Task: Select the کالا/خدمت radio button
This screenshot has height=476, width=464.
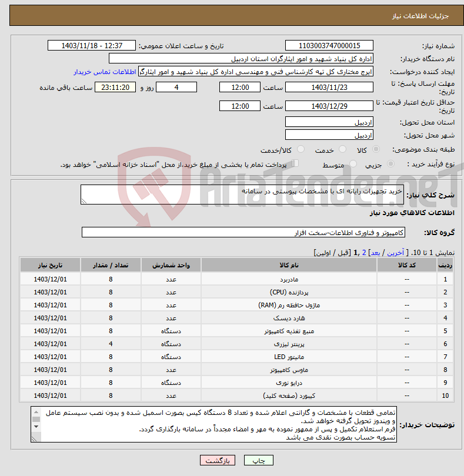Action: pos(301,149)
